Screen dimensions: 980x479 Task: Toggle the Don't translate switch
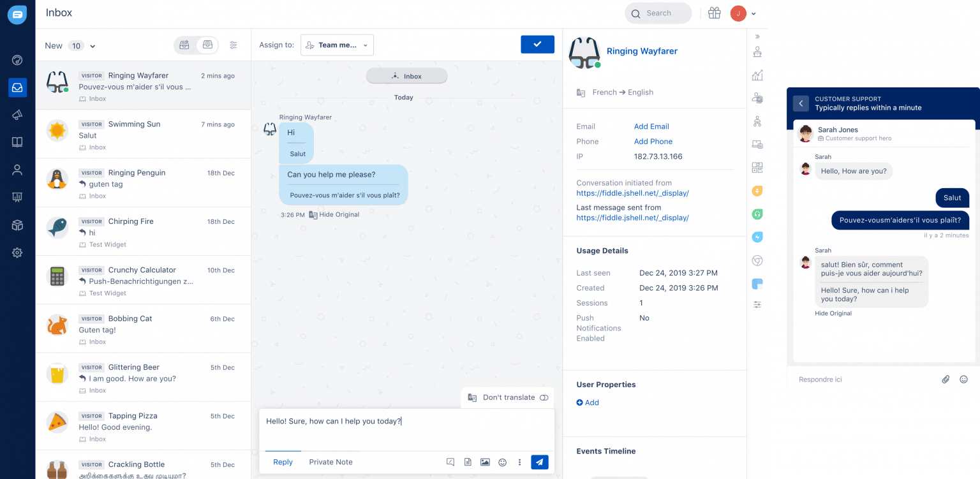[544, 397]
